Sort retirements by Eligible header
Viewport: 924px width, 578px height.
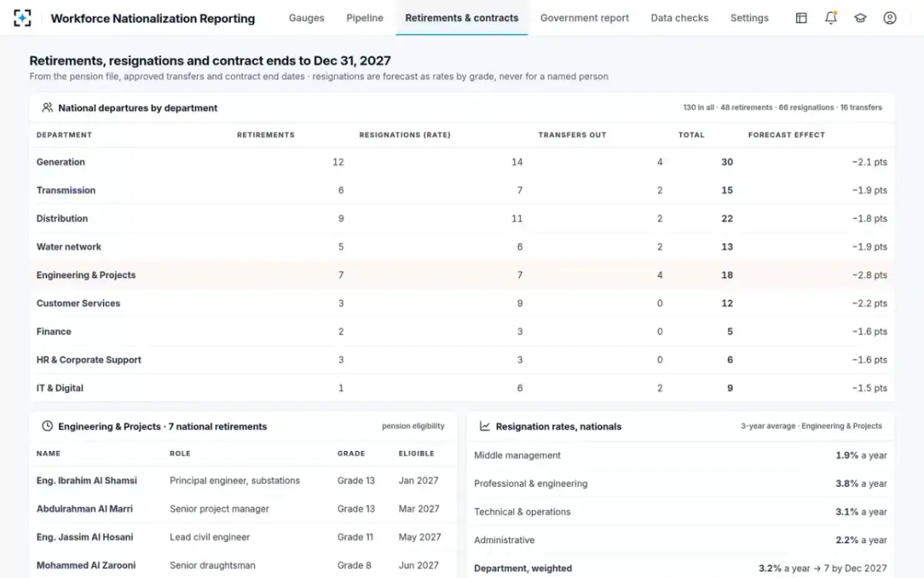(x=417, y=453)
